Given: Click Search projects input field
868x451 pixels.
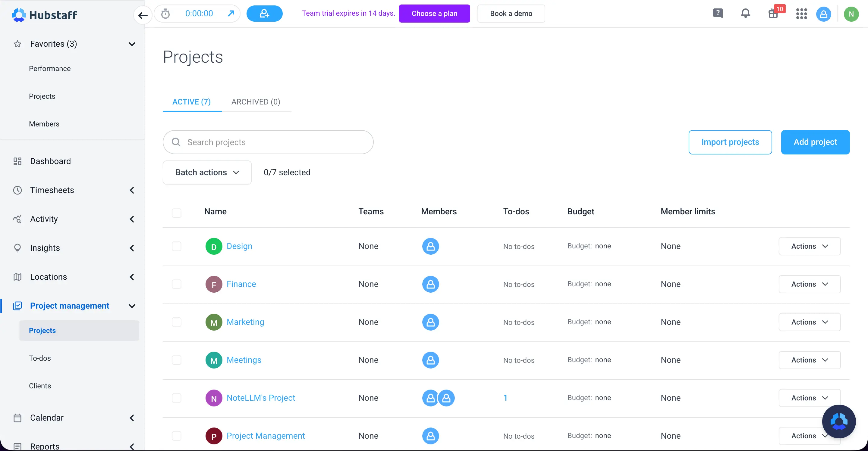Looking at the screenshot, I should point(268,142).
